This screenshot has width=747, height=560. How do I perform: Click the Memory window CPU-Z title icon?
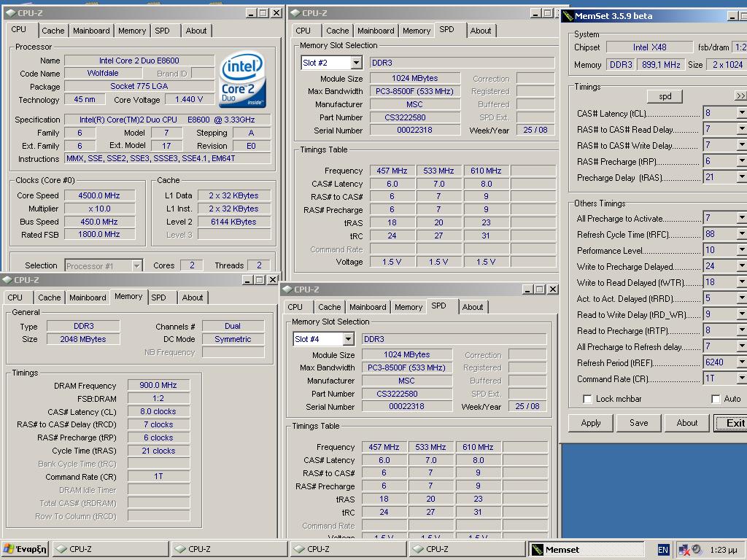[x=7, y=279]
